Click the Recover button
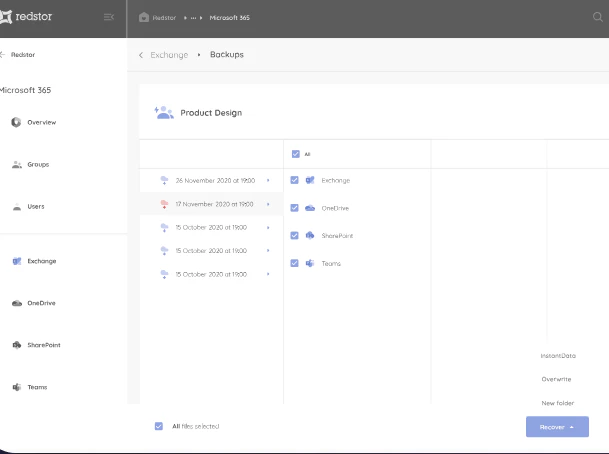Image resolution: width=609 pixels, height=454 pixels. coord(557,427)
